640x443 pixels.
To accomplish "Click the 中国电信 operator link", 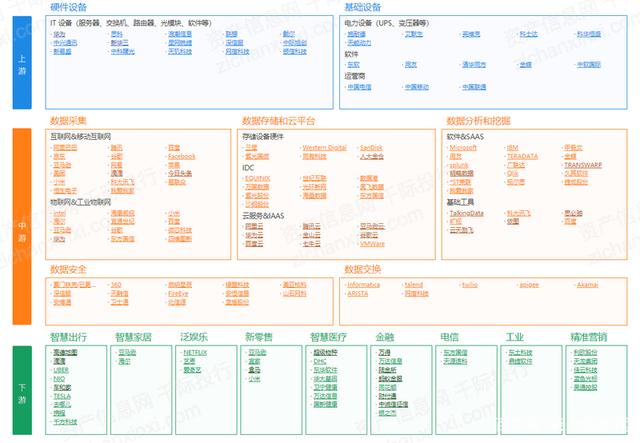I will (359, 87).
